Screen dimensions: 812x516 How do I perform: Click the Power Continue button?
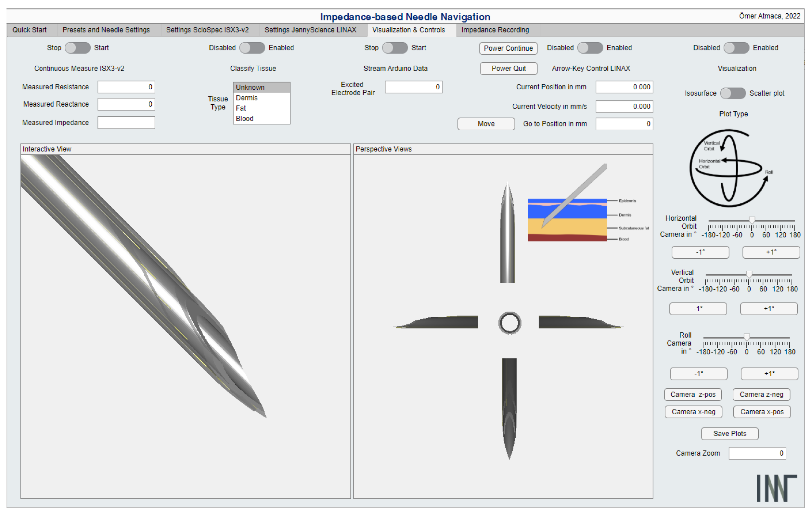[508, 48]
